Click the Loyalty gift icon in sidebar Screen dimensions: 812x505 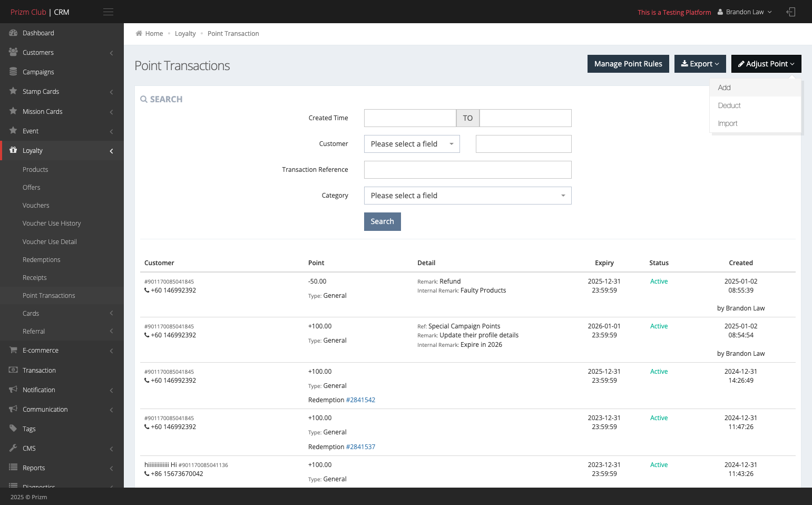point(13,150)
